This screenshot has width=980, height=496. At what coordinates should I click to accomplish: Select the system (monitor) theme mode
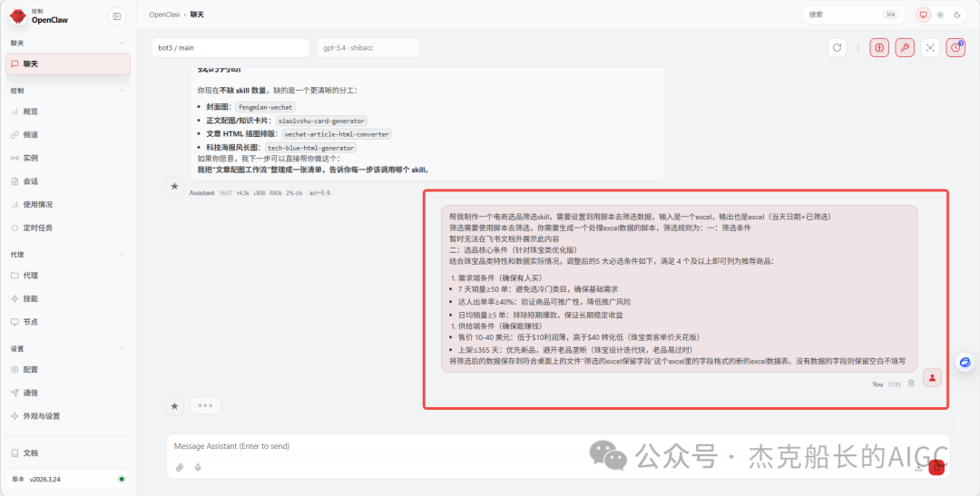(x=923, y=15)
